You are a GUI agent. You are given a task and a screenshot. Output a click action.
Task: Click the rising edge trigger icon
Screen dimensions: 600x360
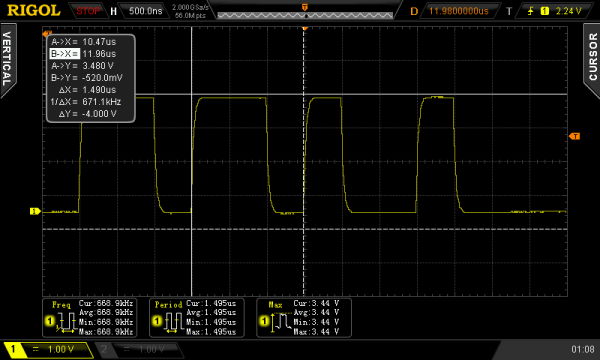click(530, 11)
